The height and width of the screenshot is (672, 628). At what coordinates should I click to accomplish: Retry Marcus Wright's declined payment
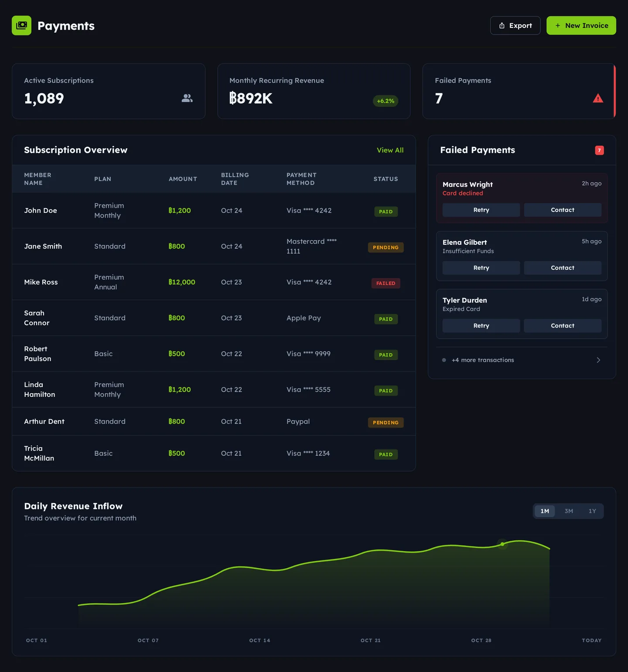click(x=481, y=210)
